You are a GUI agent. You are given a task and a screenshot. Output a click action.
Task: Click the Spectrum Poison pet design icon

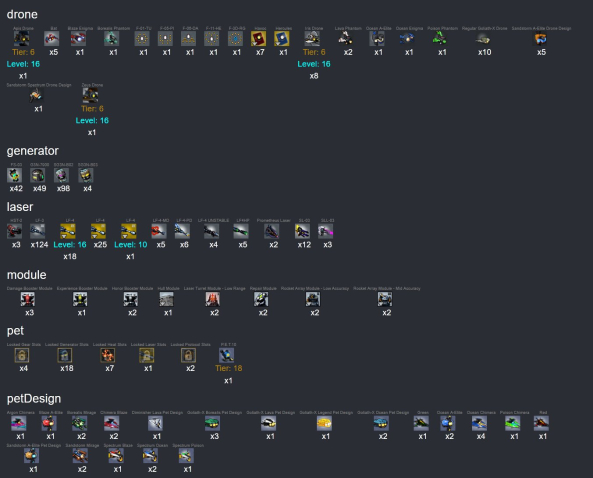[186, 456]
